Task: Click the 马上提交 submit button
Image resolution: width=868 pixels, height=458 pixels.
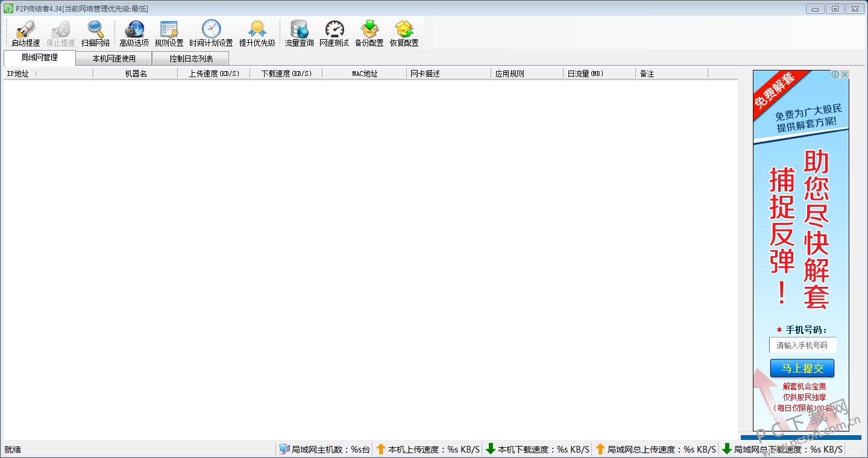Action: [x=802, y=368]
